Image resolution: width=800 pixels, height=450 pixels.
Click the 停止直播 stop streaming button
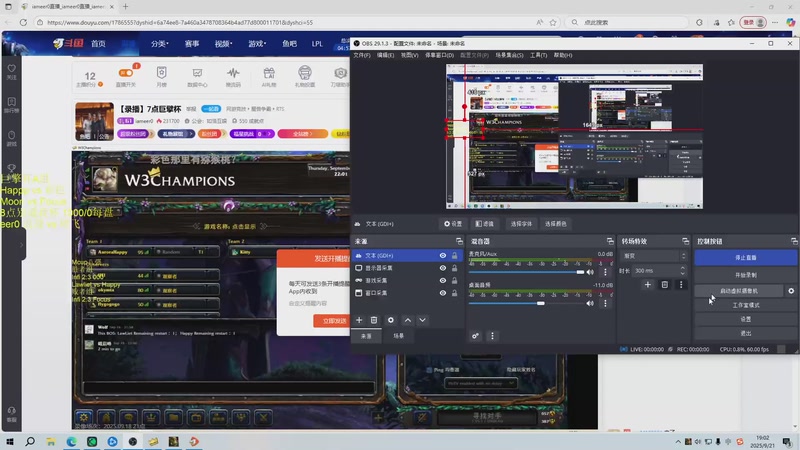[x=745, y=258]
